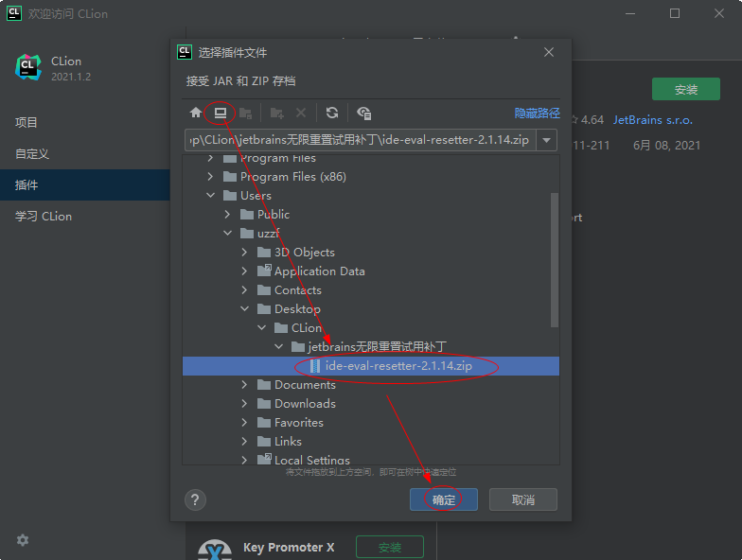Open the 插件 tab in sidebar
The height and width of the screenshot is (560, 742).
[27, 185]
